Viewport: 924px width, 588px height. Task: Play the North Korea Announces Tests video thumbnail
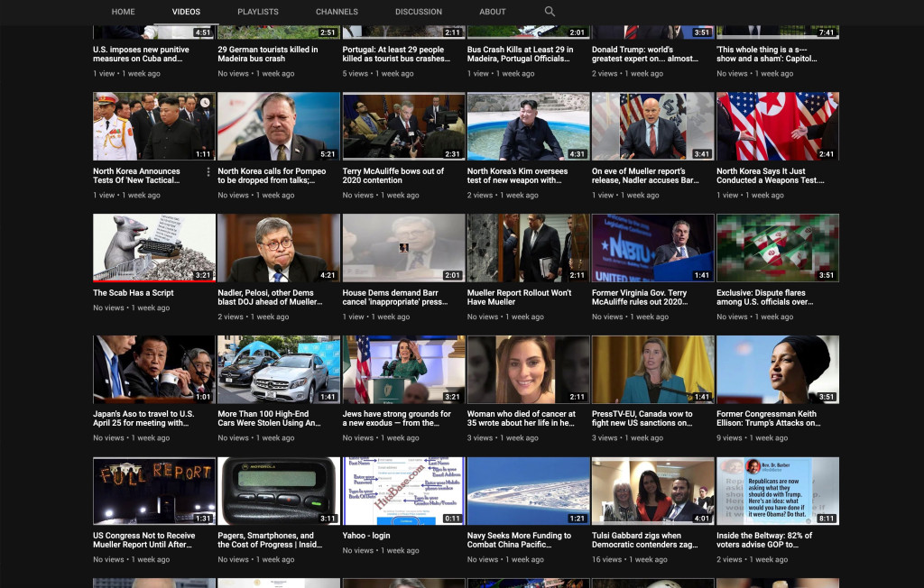click(154, 126)
